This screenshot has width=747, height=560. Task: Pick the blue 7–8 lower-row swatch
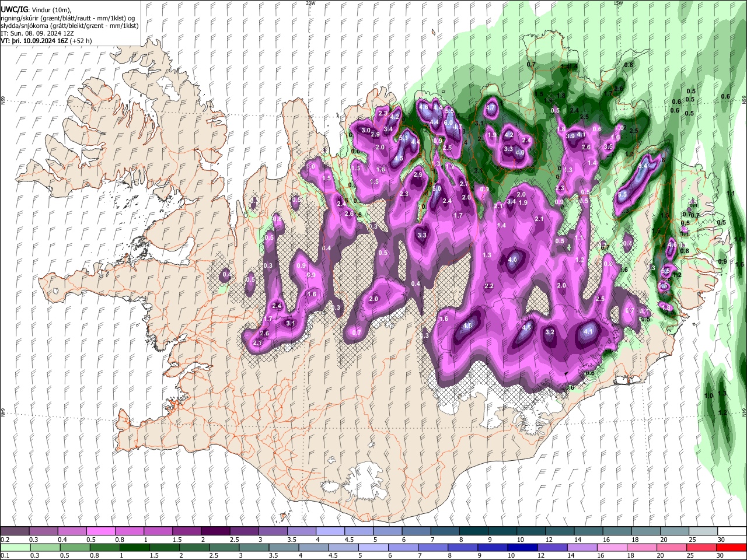(432, 547)
